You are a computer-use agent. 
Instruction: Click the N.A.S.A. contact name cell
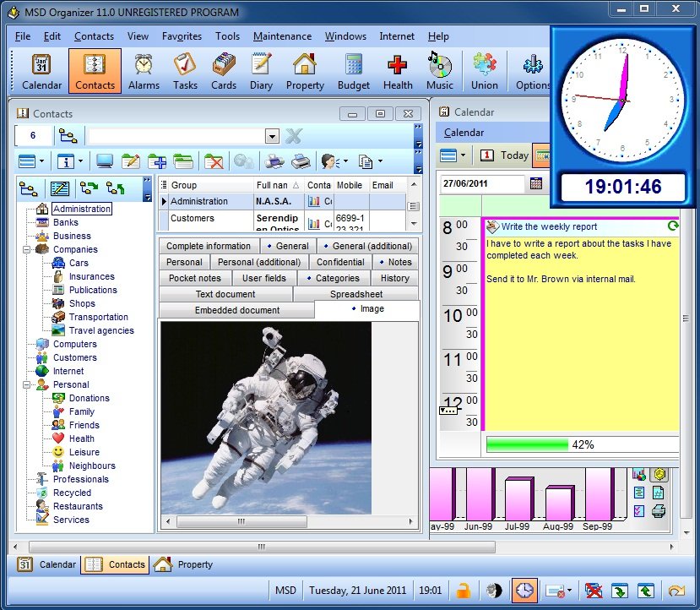click(279, 201)
